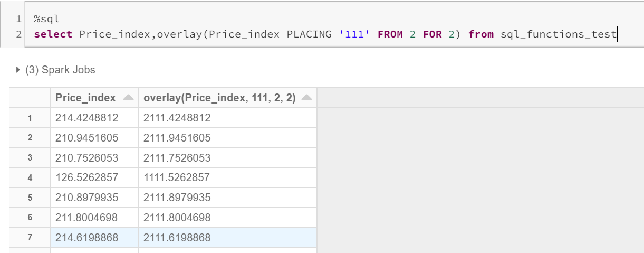Screen dimensions: 644x253
Task: Click the empty top-left corner header cell
Action: tap(30, 98)
